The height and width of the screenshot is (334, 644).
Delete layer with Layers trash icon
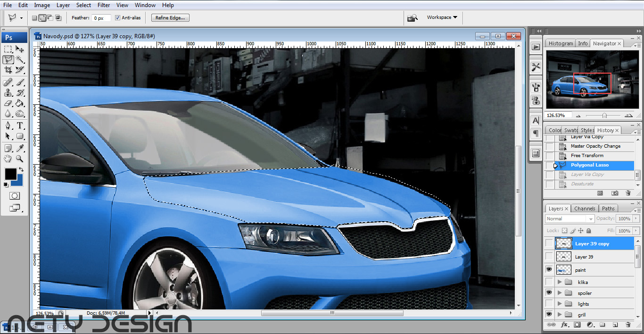pyautogui.click(x=627, y=325)
